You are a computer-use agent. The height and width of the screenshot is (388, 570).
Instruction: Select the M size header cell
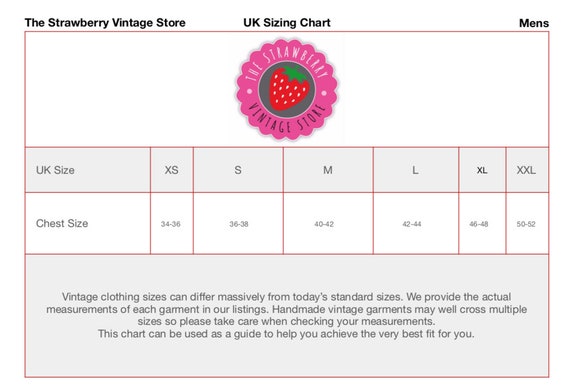(x=328, y=170)
